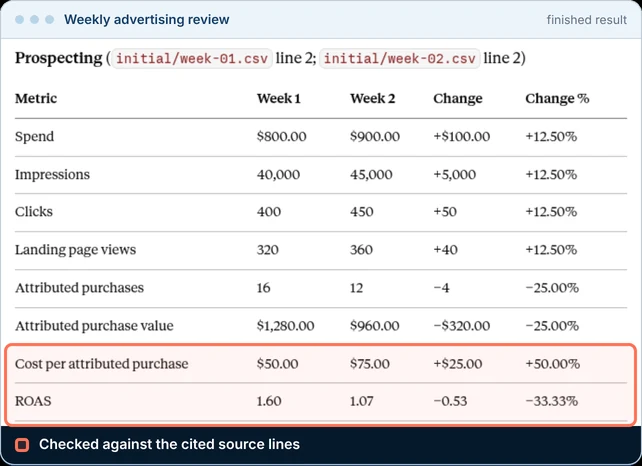Click the Attributed purchase value change percent −25.00%
Image resolution: width=642 pixels, height=466 pixels.
pyautogui.click(x=552, y=326)
